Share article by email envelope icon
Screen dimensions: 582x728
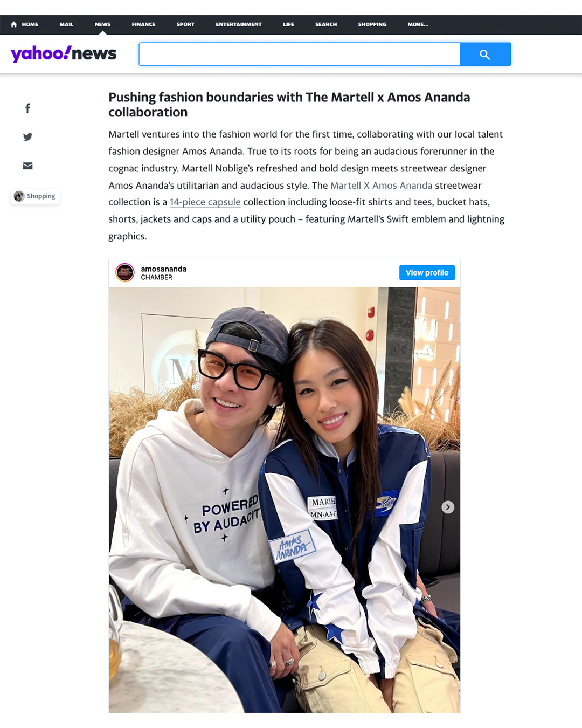[27, 166]
